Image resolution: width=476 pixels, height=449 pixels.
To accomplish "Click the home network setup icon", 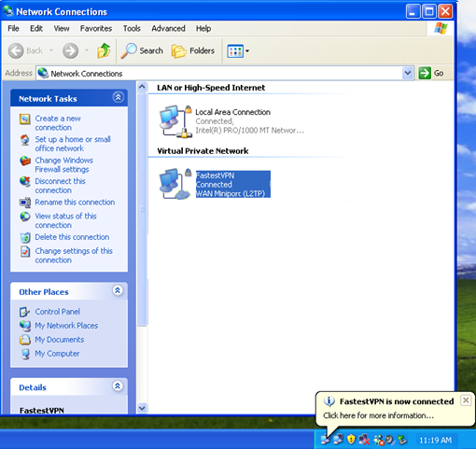I will click(x=25, y=140).
